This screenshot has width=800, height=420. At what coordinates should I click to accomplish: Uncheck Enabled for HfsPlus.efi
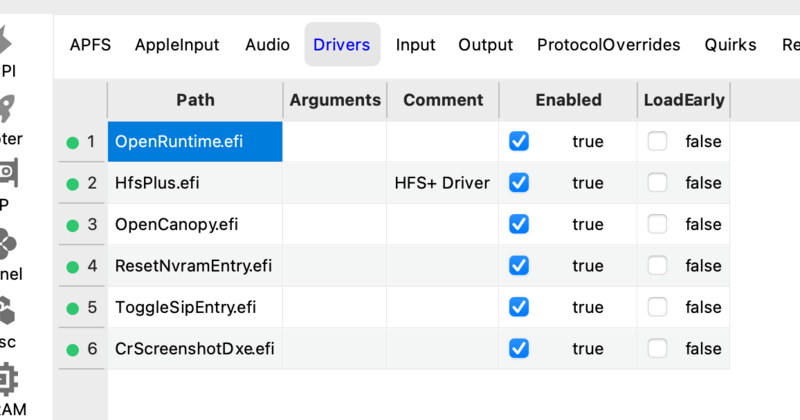click(x=519, y=183)
